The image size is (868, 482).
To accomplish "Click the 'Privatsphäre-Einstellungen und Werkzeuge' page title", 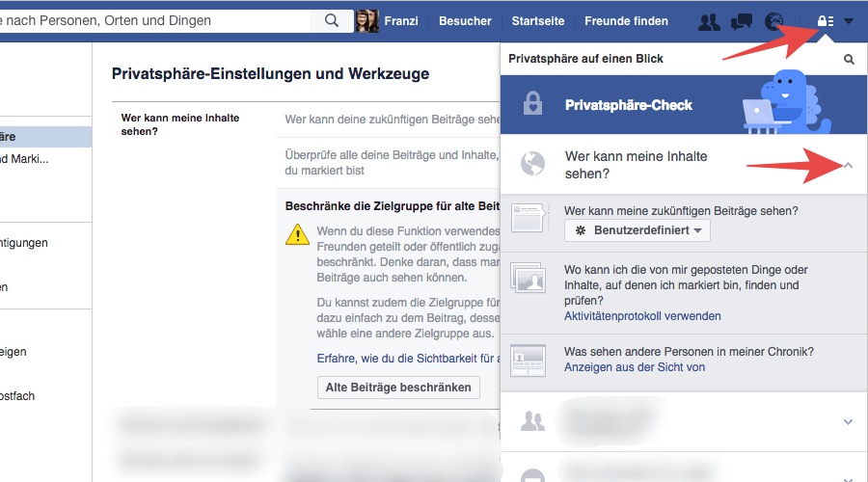I will [x=270, y=73].
